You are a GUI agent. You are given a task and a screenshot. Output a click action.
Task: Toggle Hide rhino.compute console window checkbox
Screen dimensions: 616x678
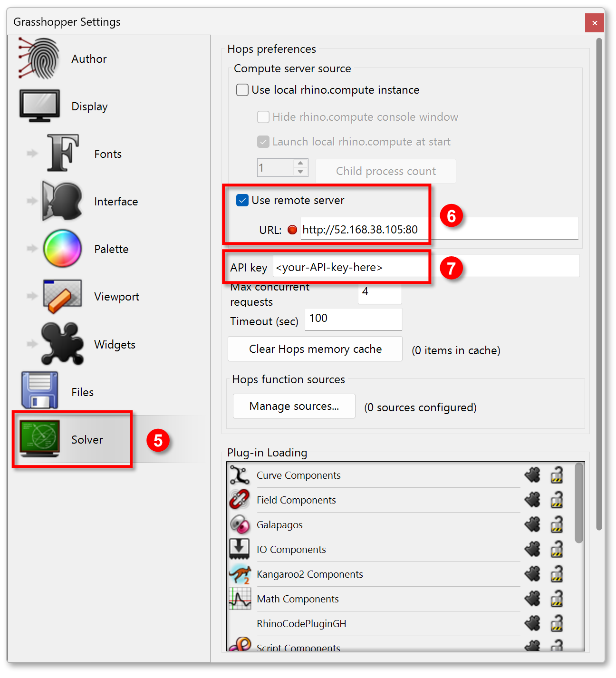click(x=263, y=117)
